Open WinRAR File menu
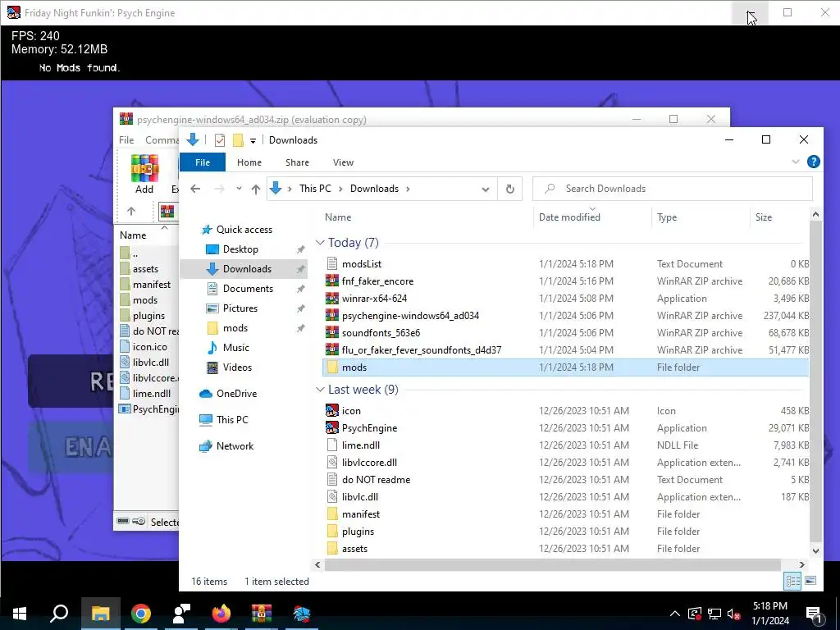This screenshot has height=630, width=840. click(126, 139)
